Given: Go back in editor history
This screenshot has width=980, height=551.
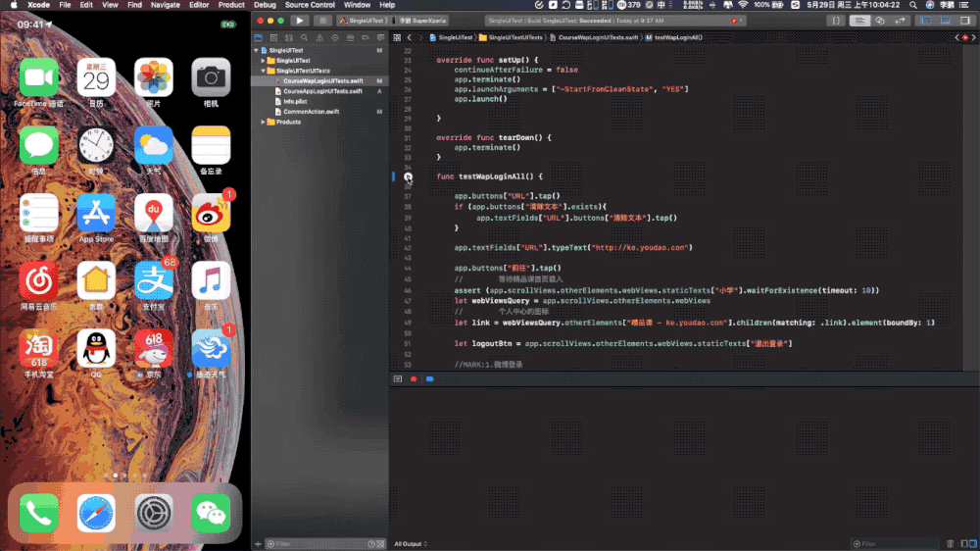Looking at the screenshot, I should [x=410, y=37].
